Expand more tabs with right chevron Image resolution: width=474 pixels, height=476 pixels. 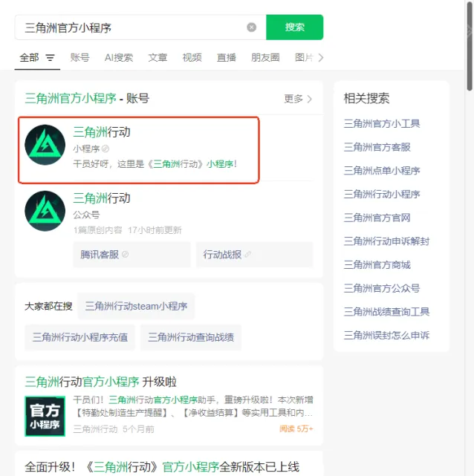pyautogui.click(x=321, y=57)
